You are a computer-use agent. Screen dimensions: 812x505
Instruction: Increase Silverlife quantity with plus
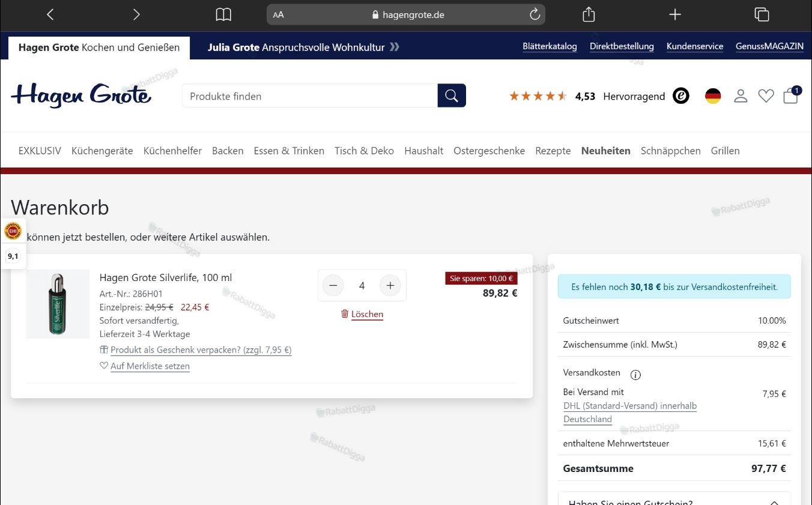tap(390, 285)
